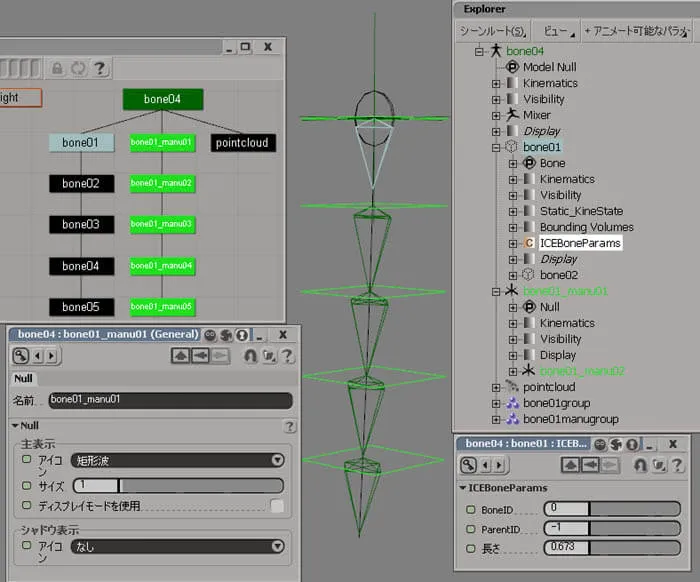Screen dimensions: 700x582
Task: Click the revert horseshoe icon in Null property panel
Action: click(250, 356)
